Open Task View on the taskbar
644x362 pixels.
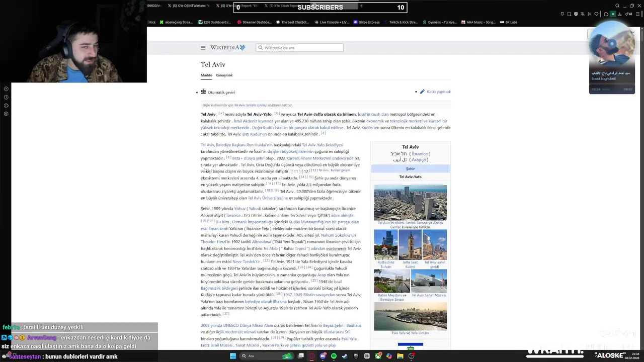pos(300,356)
